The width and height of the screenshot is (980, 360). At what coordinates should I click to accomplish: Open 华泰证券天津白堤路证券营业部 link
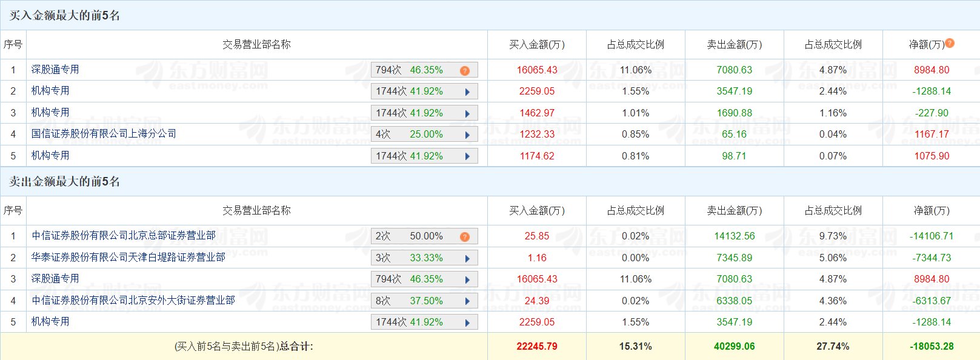click(x=128, y=257)
